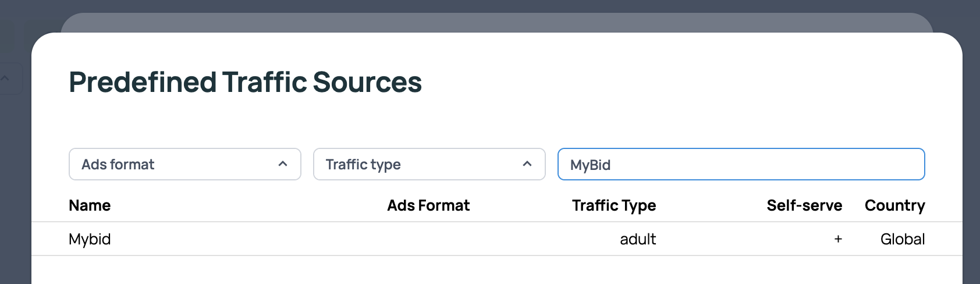Click the empty Ads Format cell for Mybid
The height and width of the screenshot is (284, 980).
[428, 239]
